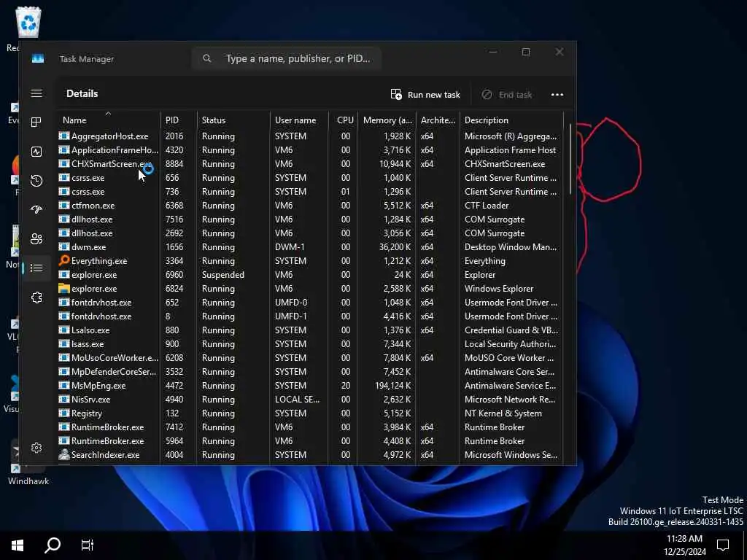The width and height of the screenshot is (747, 560).
Task: Sort by Memory column header
Action: coord(387,120)
